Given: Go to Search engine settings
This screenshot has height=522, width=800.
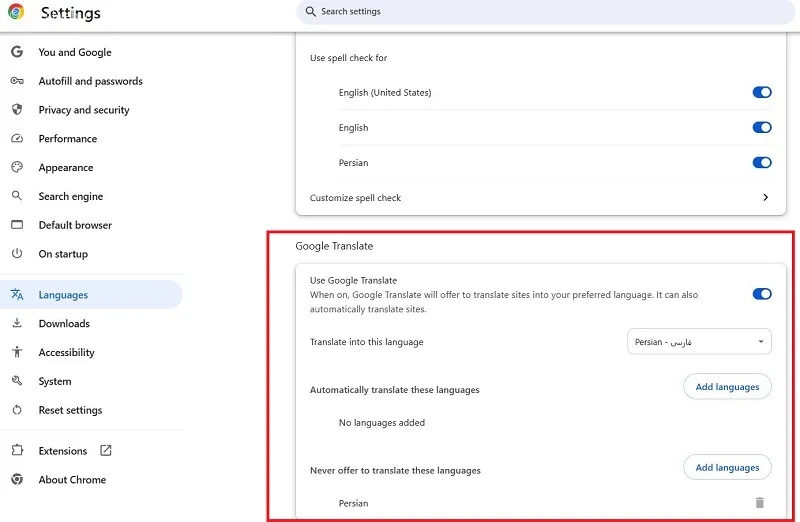Looking at the screenshot, I should (x=70, y=196).
